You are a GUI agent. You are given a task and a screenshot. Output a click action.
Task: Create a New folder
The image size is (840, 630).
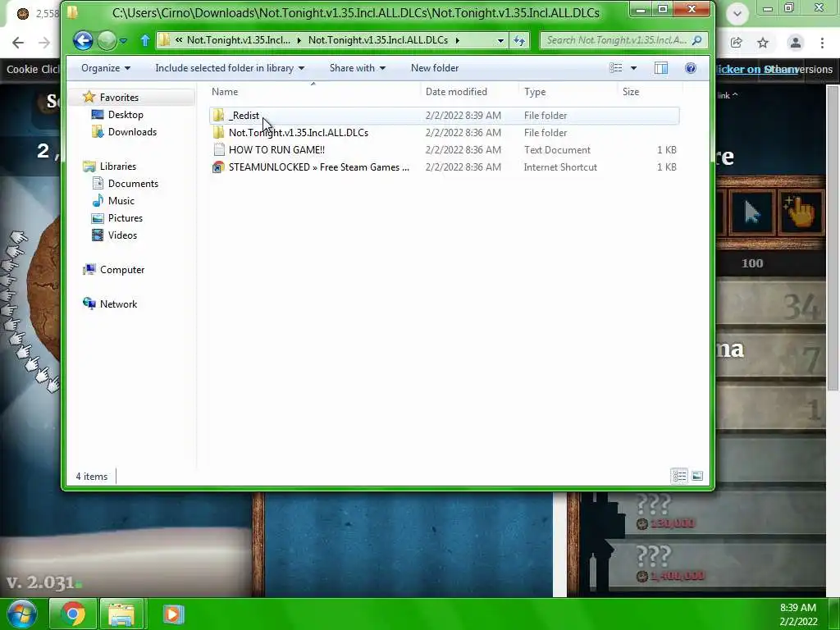click(x=435, y=68)
